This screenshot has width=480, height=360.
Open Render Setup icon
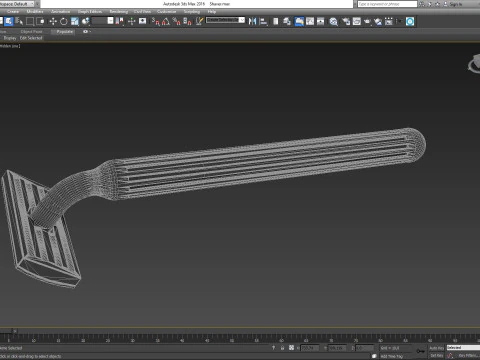(346, 21)
